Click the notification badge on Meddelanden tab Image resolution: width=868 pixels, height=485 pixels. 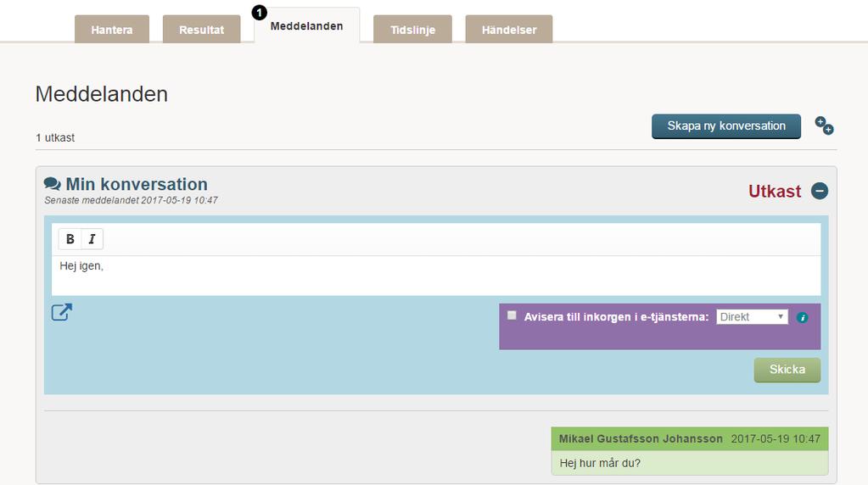point(259,12)
